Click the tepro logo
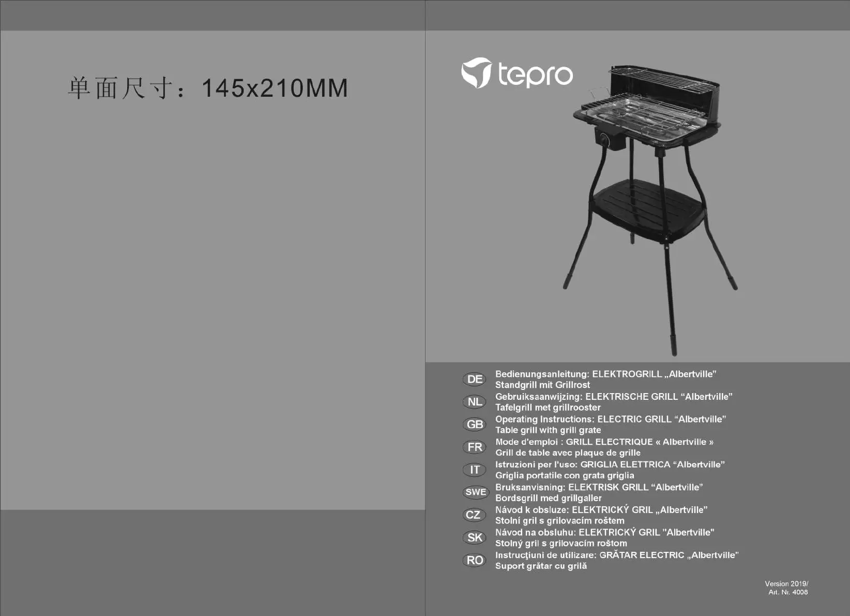 pyautogui.click(x=517, y=73)
